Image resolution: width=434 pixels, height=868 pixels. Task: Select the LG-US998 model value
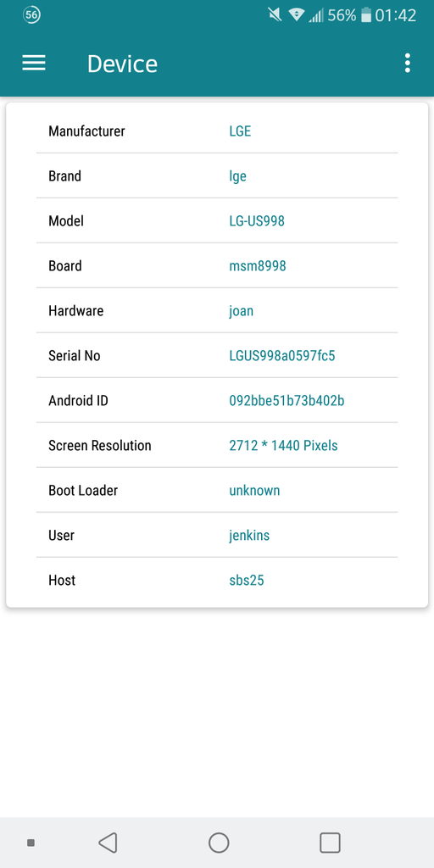[257, 221]
